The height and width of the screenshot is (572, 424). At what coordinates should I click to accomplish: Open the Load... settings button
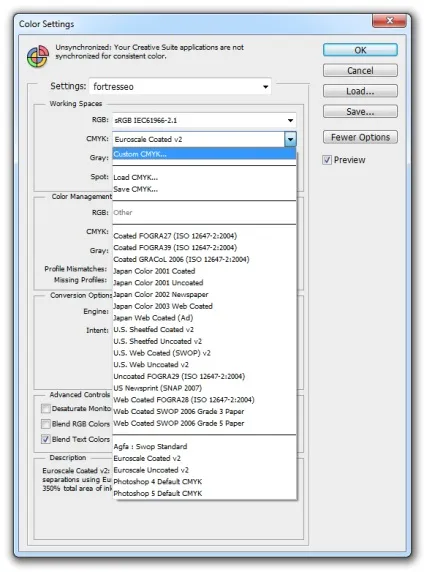click(x=360, y=91)
